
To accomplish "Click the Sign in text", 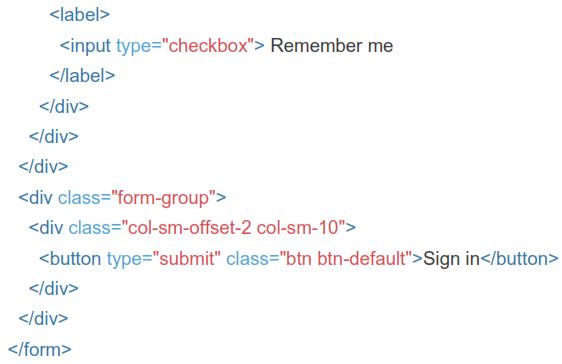I will pos(451,259).
